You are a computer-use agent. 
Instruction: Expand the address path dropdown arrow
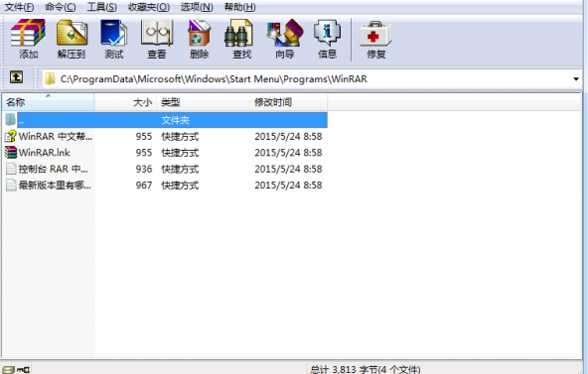pos(576,79)
